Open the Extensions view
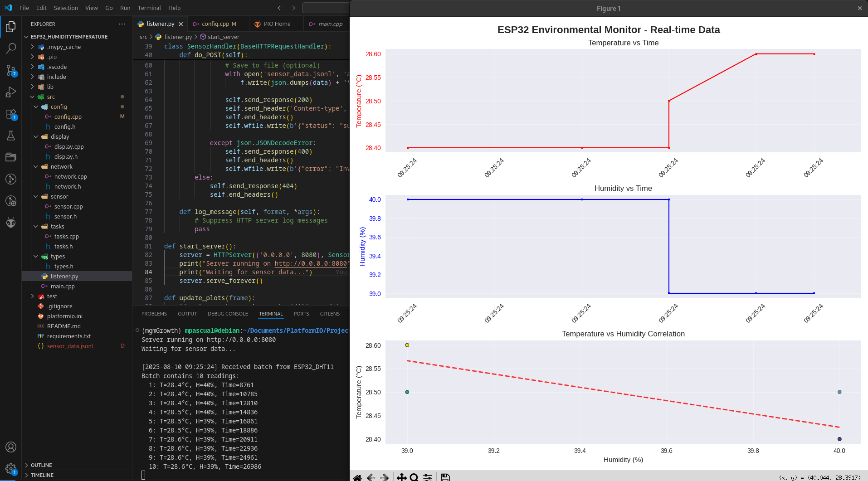 click(11, 114)
